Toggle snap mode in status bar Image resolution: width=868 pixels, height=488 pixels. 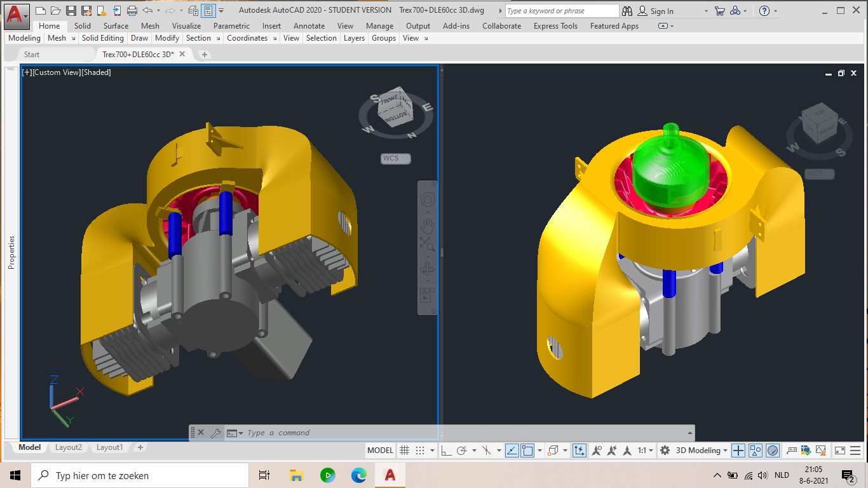pyautogui.click(x=419, y=451)
